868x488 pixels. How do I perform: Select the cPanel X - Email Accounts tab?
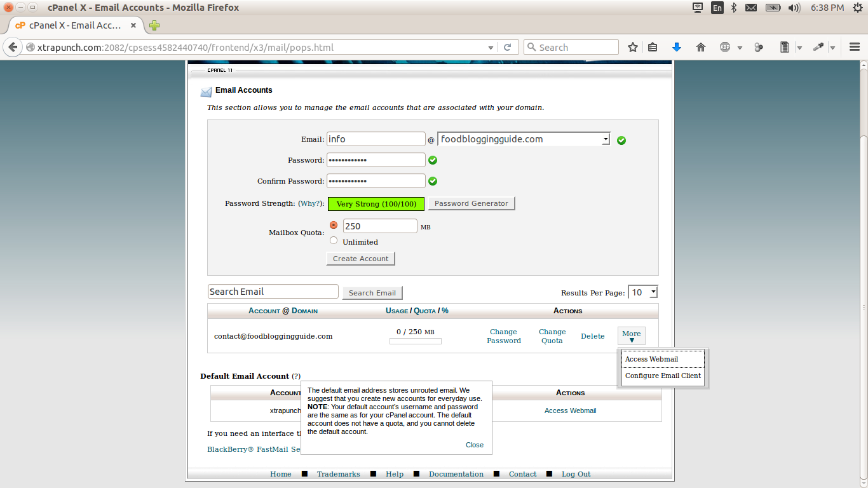click(x=74, y=25)
